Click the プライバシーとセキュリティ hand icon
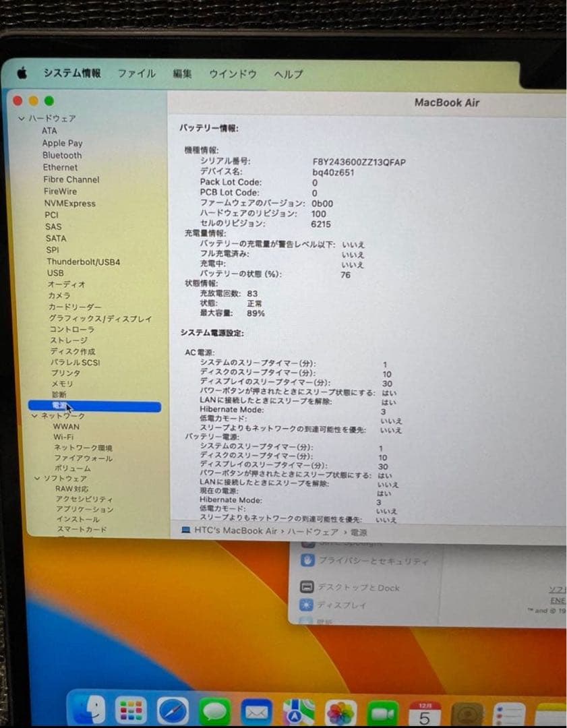Viewport: 567px width, 728px height. tap(309, 559)
